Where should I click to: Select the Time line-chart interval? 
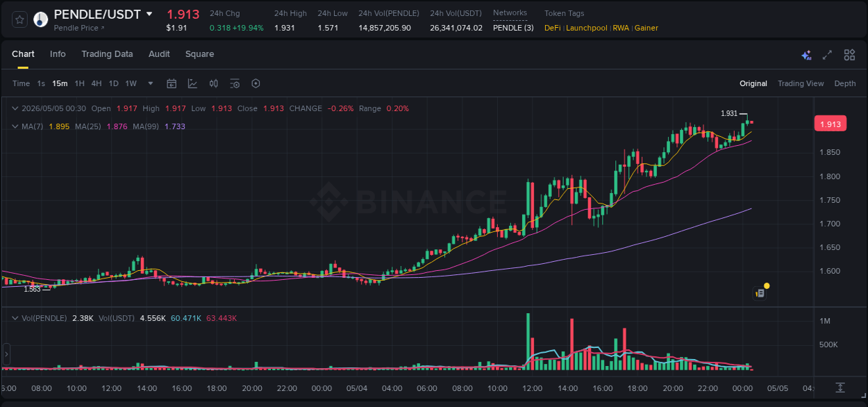(21, 83)
